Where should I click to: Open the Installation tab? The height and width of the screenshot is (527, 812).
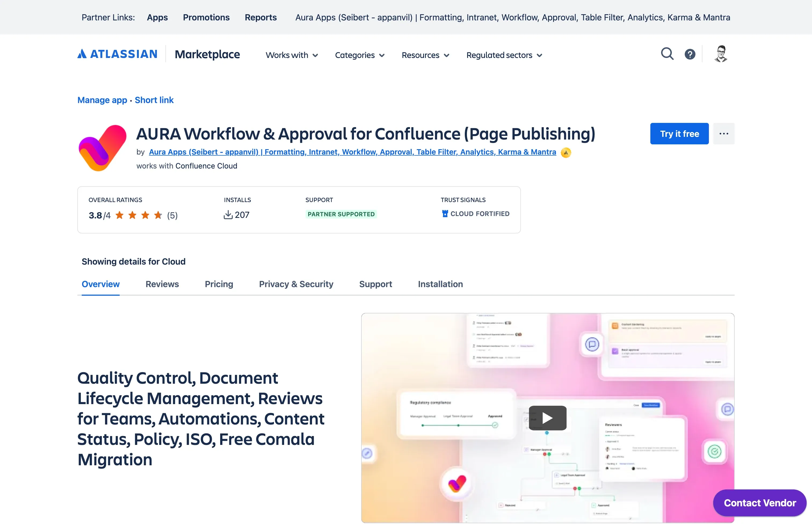[440, 284]
